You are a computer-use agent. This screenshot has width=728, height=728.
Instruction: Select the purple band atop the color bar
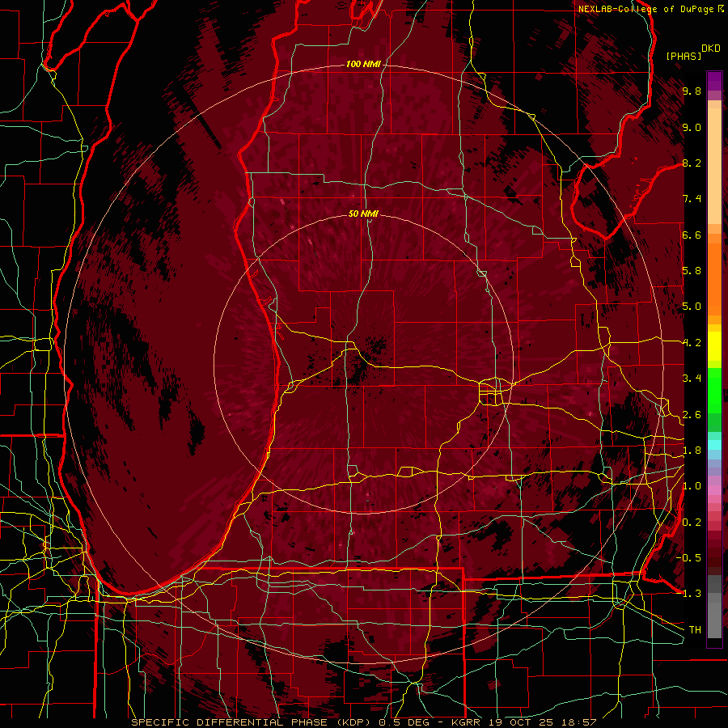714,81
